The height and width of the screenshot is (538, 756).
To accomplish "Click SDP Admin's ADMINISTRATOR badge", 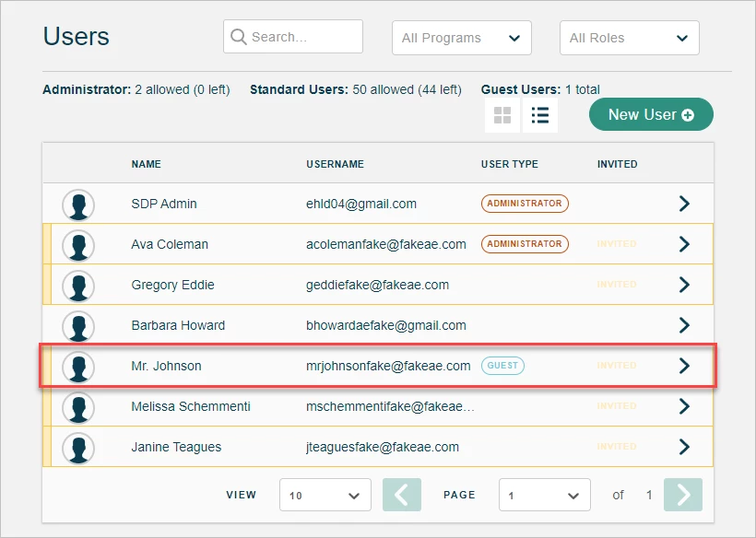I will (x=525, y=204).
